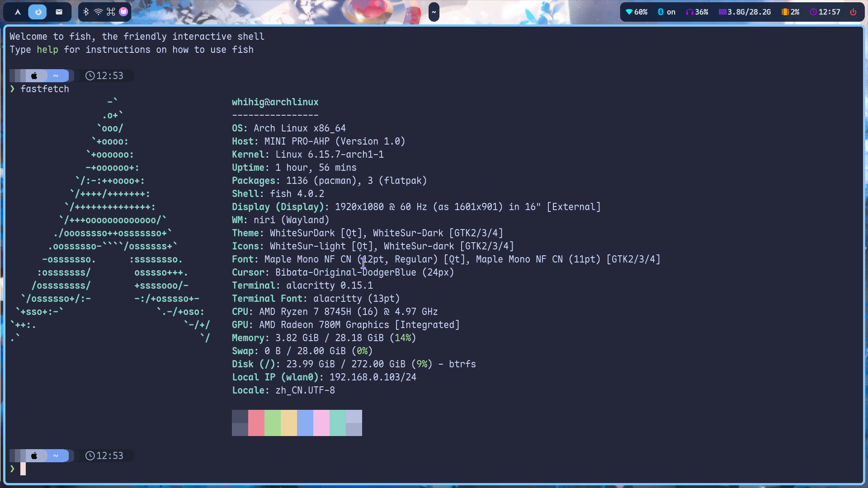Viewport: 868px width, 488px height.
Task: Click the cat avatar icon in the top bar
Action: 123,12
